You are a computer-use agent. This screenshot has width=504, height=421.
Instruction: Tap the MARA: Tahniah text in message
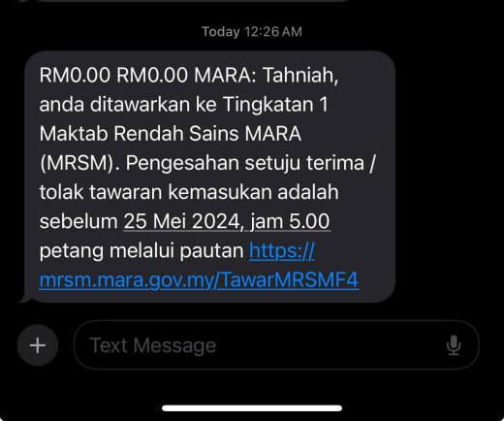pos(267,76)
